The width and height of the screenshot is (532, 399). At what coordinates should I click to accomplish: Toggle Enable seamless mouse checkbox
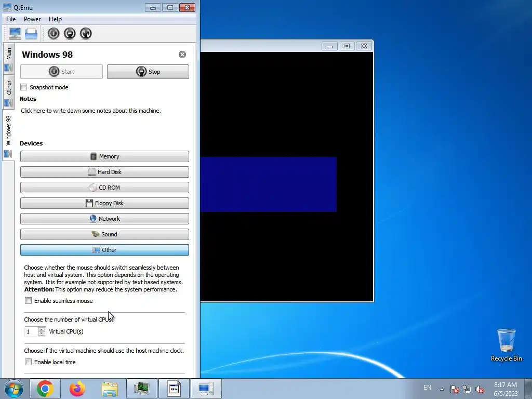click(x=28, y=301)
